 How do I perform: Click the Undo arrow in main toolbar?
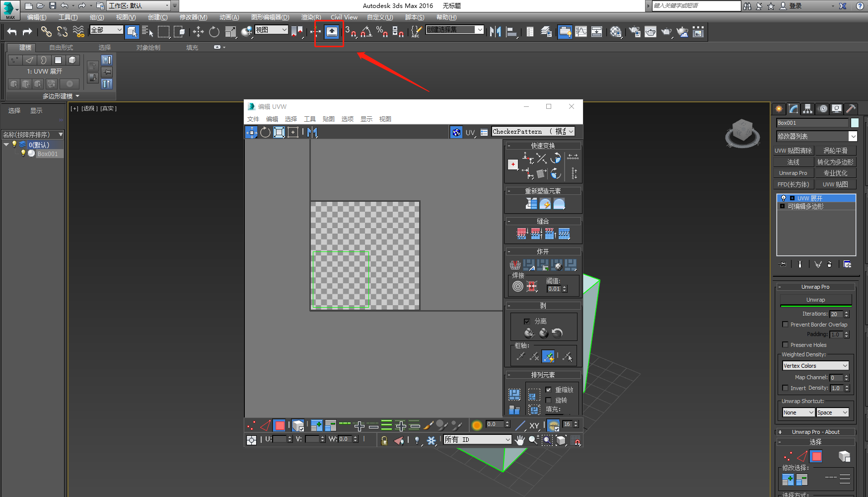click(x=12, y=32)
